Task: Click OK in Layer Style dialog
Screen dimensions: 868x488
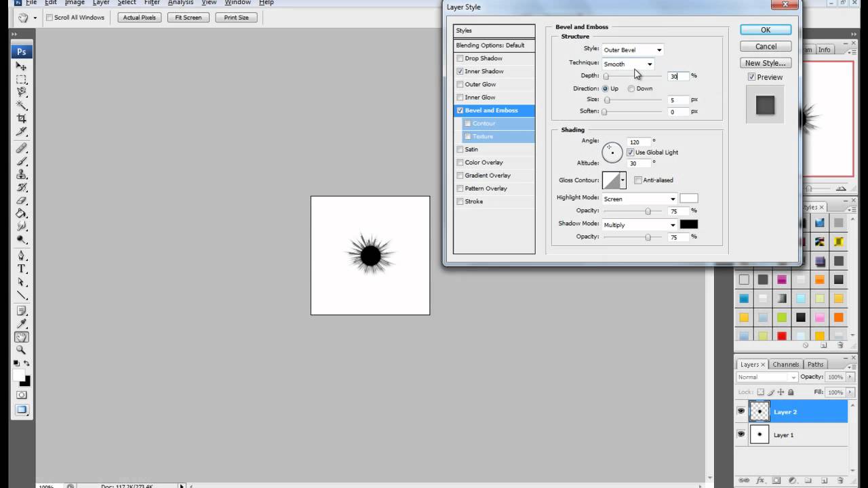Action: (766, 30)
